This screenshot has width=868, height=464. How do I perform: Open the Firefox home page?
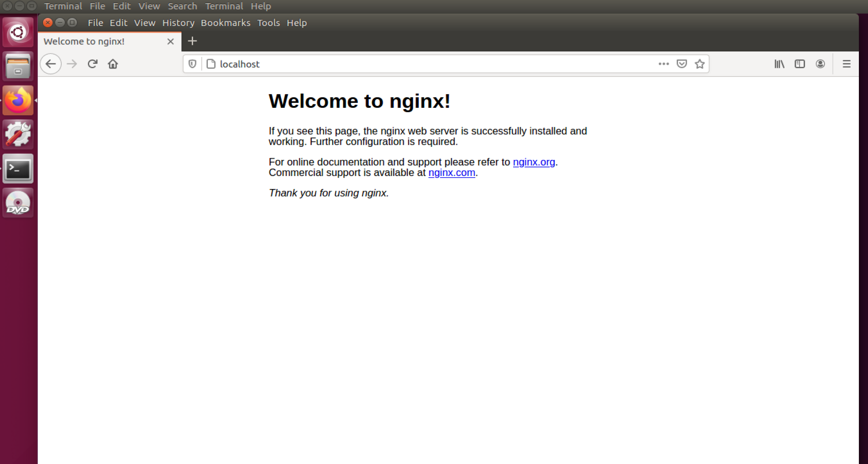(x=113, y=64)
